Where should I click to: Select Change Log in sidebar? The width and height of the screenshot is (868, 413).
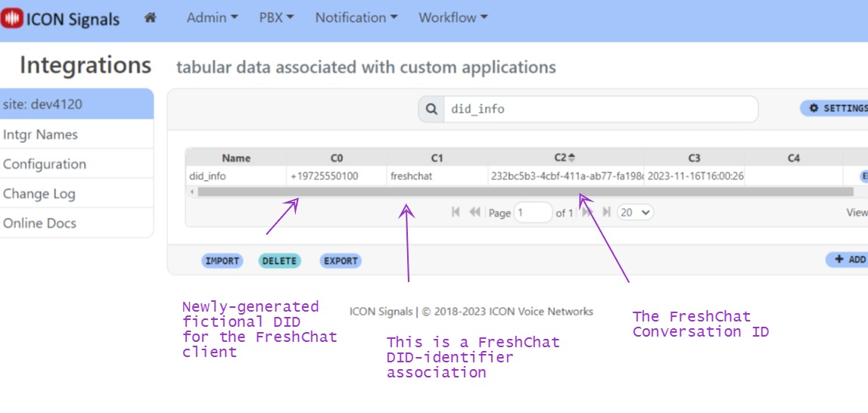click(x=39, y=194)
